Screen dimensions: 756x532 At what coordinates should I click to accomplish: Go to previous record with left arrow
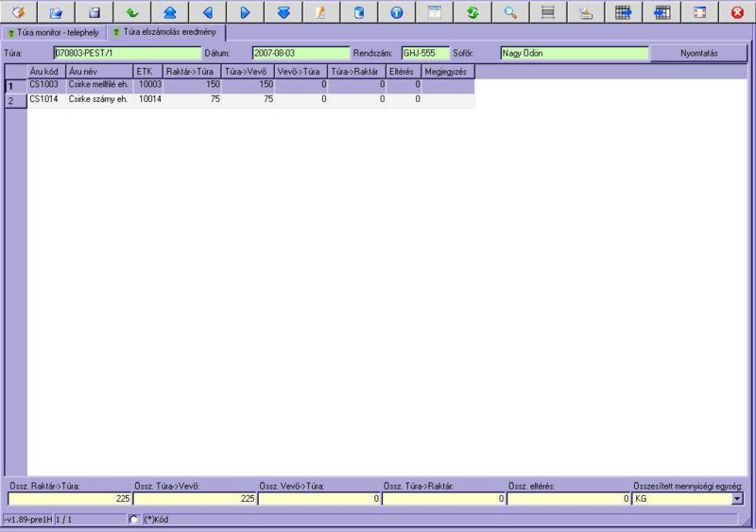point(207,12)
